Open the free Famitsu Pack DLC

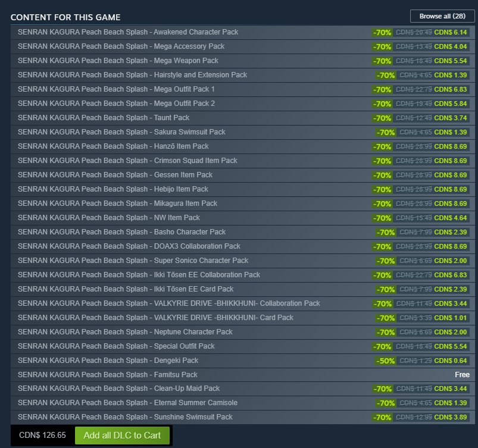tap(243, 375)
